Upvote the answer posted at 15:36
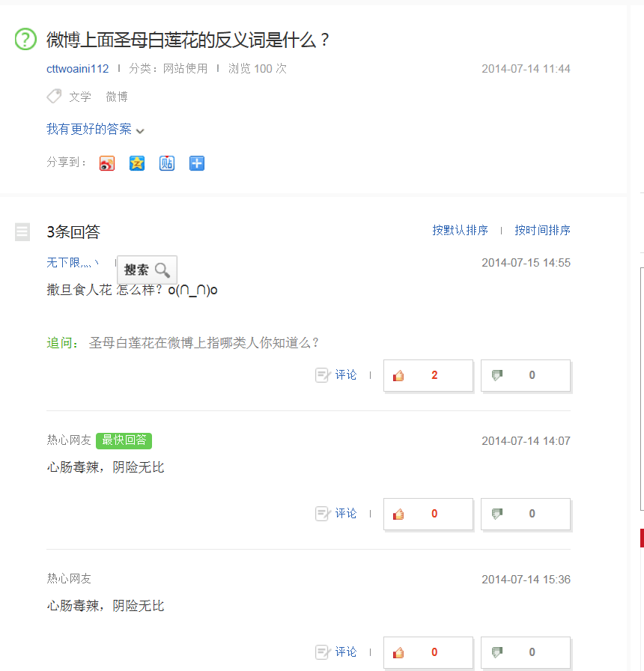 pos(428,652)
